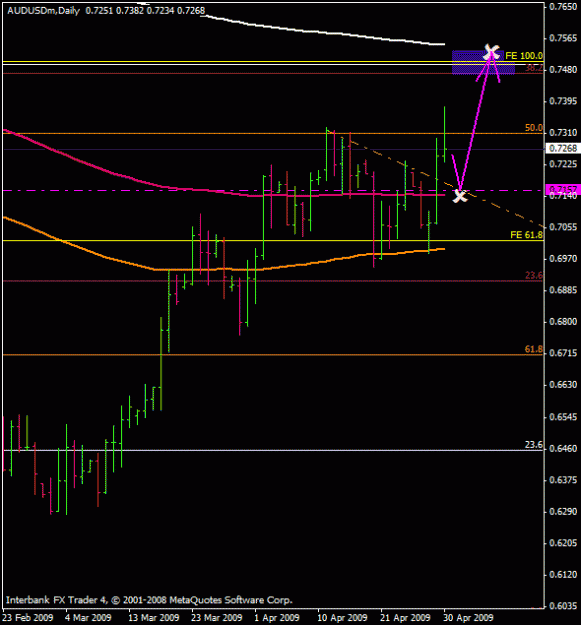
Task: Click the 1 Apr 2009 date label
Action: (277, 617)
